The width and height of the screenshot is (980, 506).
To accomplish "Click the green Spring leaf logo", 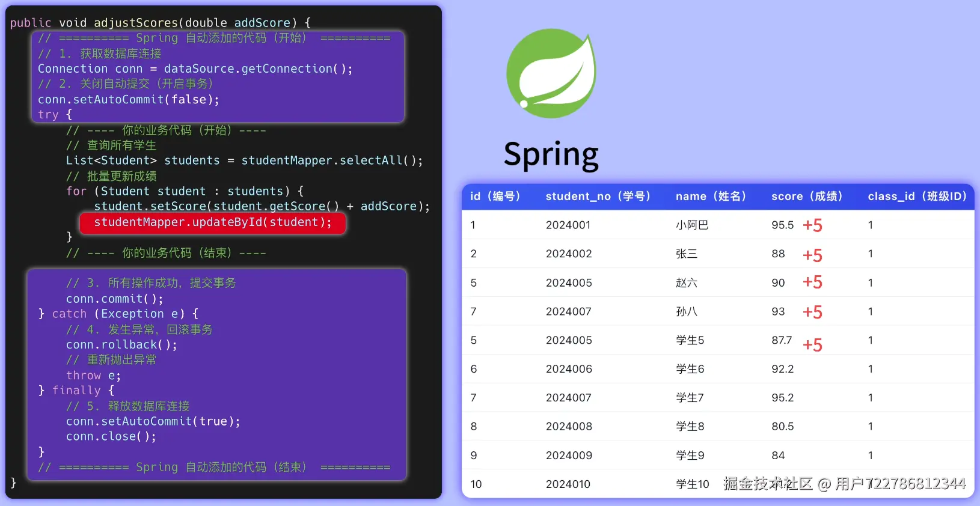I will tap(551, 73).
